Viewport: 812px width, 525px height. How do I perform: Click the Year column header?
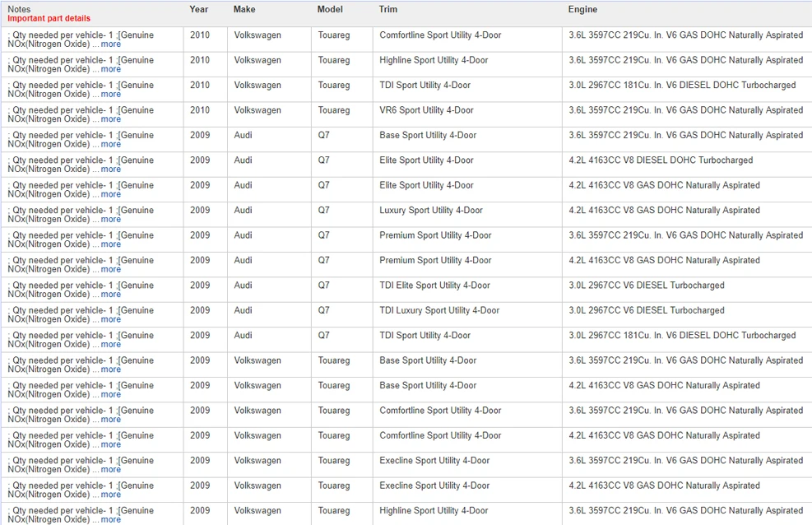click(199, 9)
